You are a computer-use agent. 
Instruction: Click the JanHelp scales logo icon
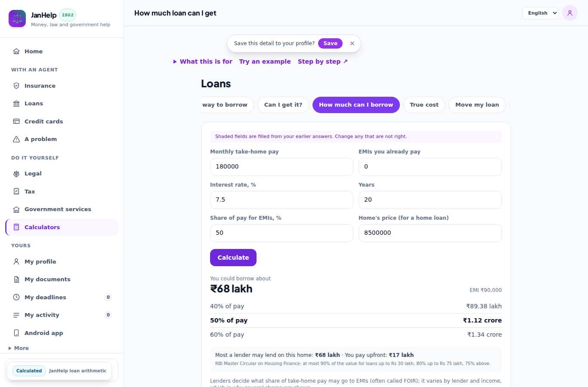(17, 18)
